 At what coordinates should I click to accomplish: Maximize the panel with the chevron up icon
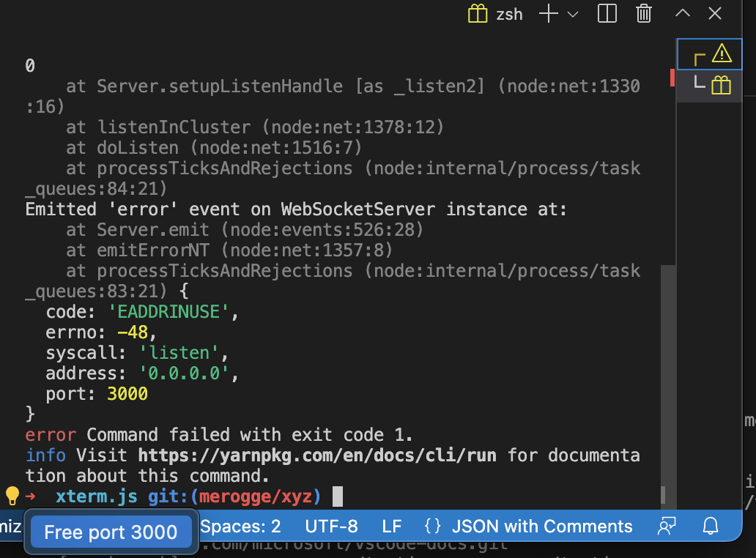[681, 13]
